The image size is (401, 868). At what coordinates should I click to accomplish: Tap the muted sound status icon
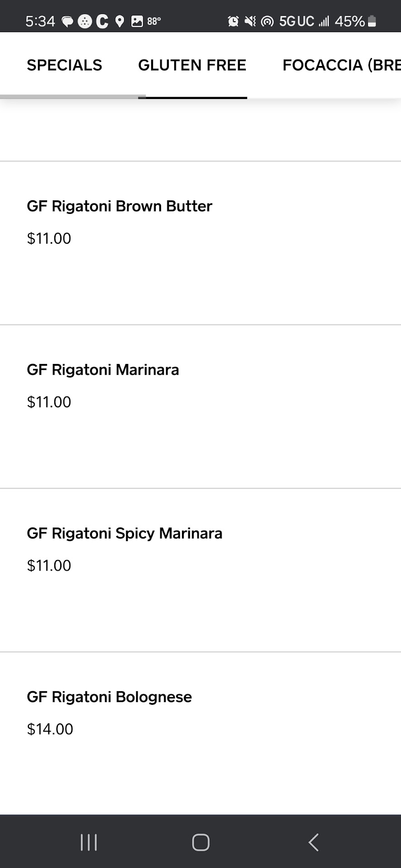pos(250,21)
